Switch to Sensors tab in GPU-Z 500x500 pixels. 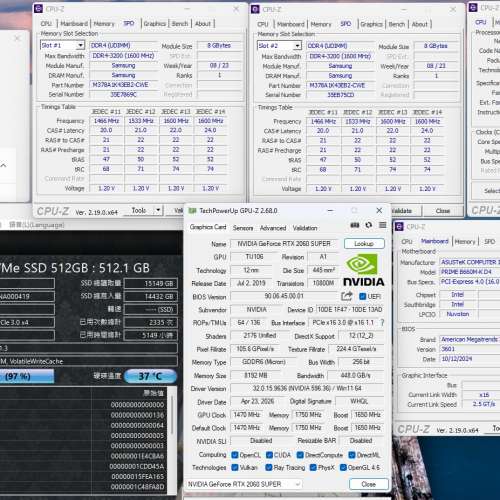243,228
